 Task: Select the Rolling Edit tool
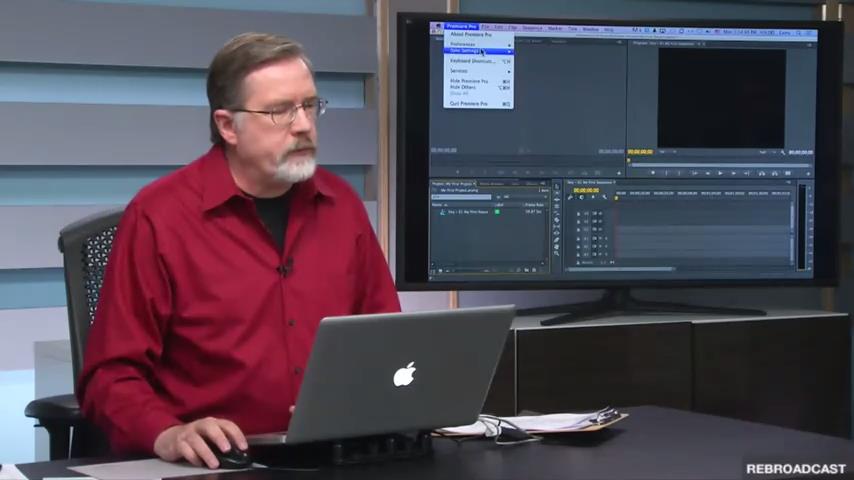[x=557, y=206]
